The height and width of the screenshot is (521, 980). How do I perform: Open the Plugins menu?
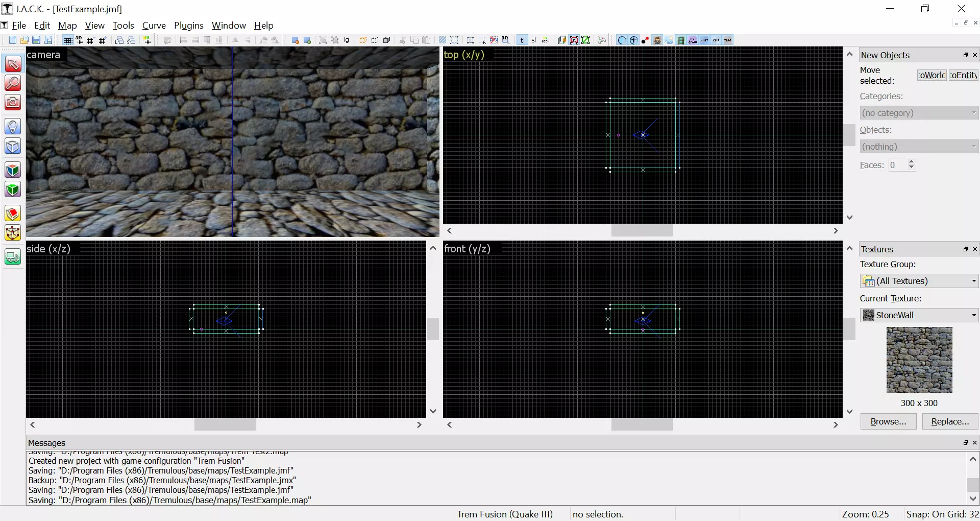point(188,26)
